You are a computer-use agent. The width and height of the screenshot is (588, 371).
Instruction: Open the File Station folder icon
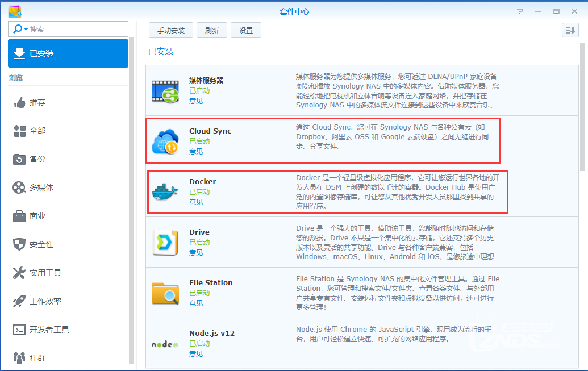[x=165, y=293]
